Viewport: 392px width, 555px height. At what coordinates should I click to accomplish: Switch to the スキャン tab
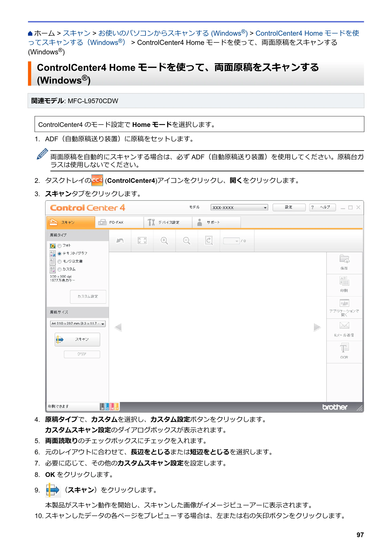click(x=71, y=222)
